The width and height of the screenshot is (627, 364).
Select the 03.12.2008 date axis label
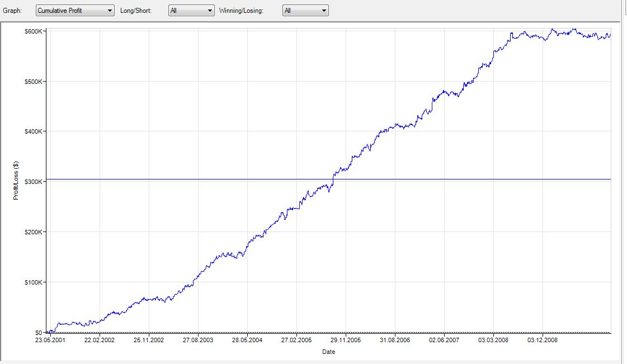[x=543, y=340]
